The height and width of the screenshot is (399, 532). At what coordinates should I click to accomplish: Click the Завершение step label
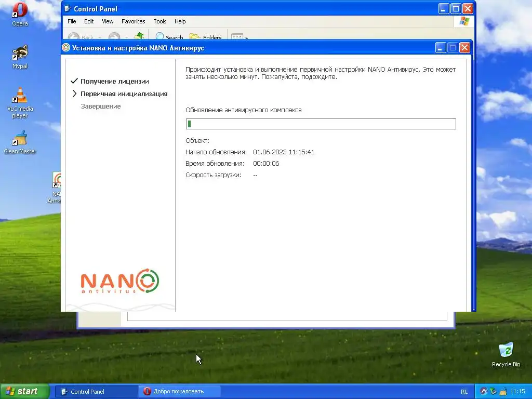(x=101, y=107)
